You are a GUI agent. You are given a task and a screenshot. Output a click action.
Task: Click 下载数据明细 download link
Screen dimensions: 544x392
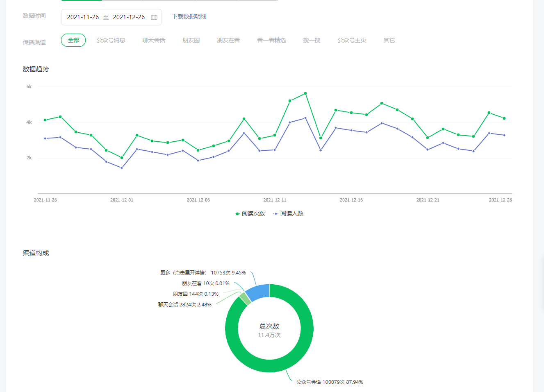[x=189, y=16]
